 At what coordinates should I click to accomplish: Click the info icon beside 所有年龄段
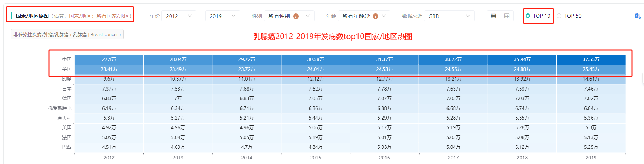point(376,16)
